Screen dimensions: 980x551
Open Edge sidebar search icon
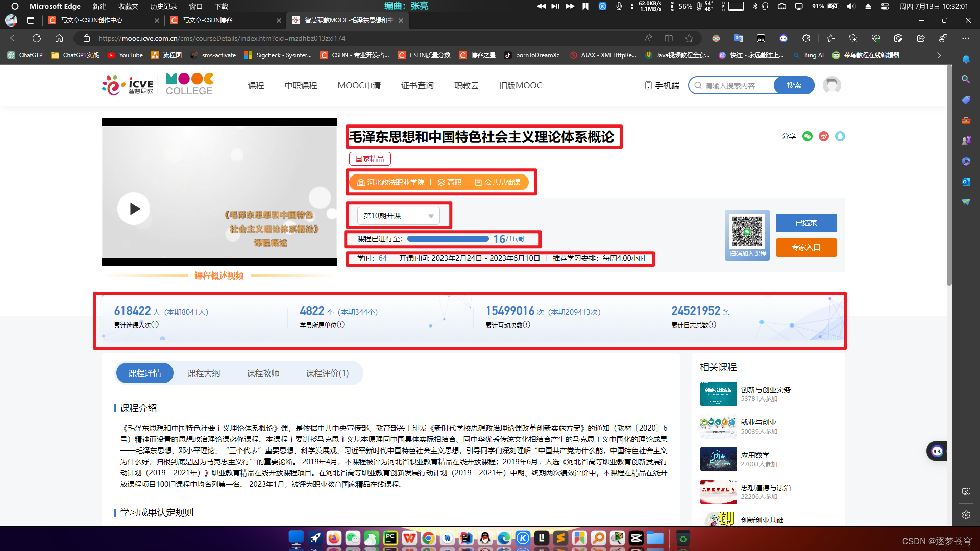966,79
